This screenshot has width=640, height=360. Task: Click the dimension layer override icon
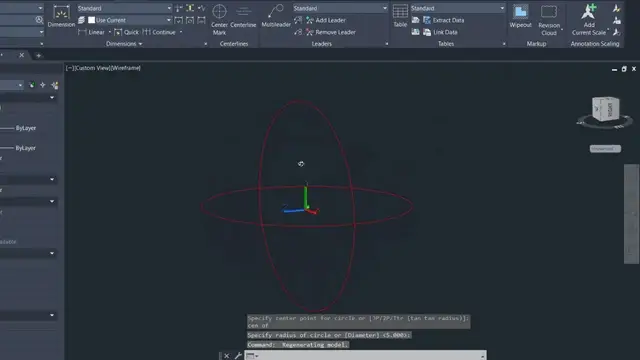82,20
